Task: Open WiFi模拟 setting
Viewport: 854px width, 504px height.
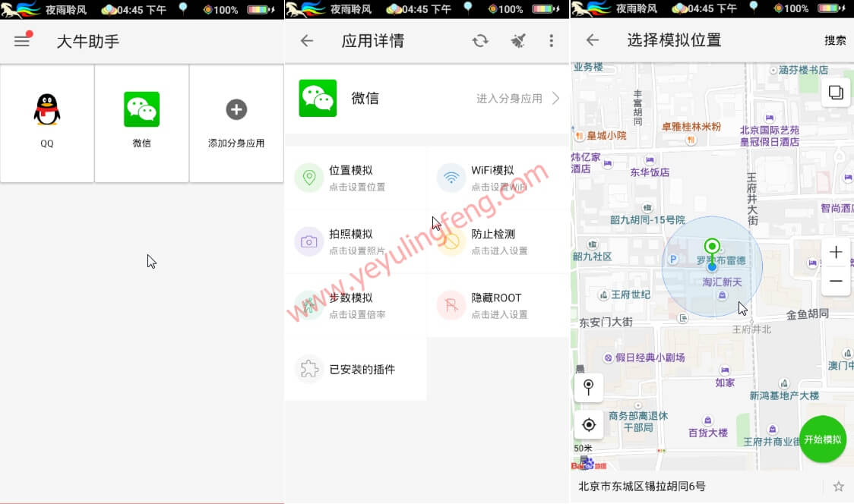Action: (498, 178)
